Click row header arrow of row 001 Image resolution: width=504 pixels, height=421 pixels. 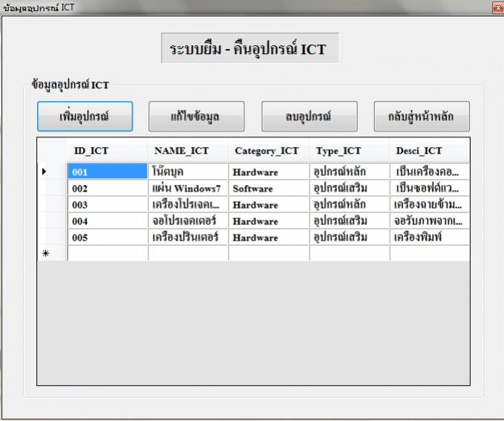point(52,172)
